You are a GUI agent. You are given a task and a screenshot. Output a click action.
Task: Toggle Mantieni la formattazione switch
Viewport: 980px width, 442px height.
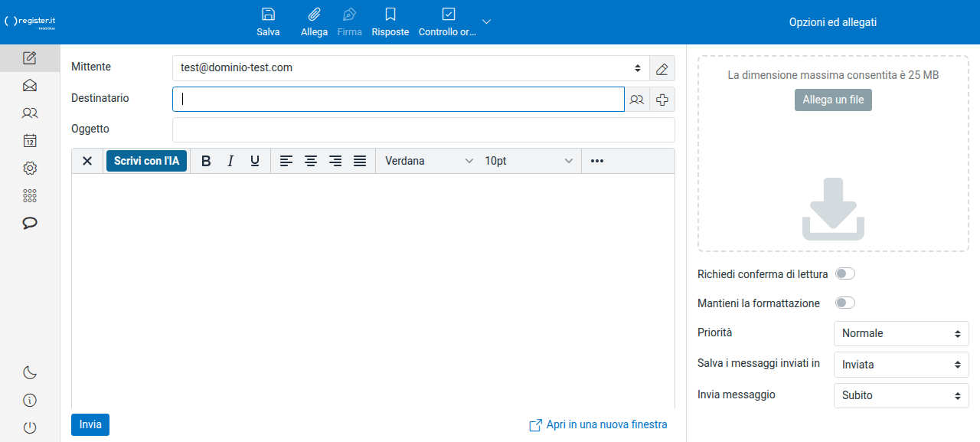pyautogui.click(x=844, y=303)
